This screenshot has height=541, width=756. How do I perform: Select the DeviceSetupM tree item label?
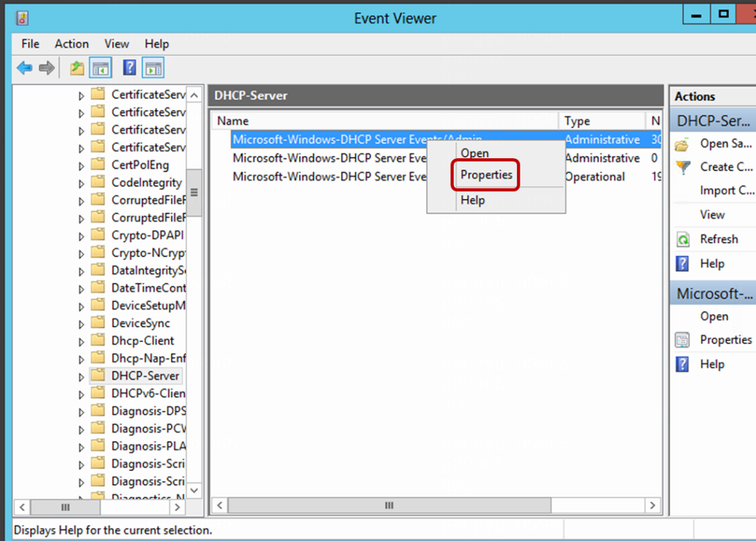[x=149, y=305]
